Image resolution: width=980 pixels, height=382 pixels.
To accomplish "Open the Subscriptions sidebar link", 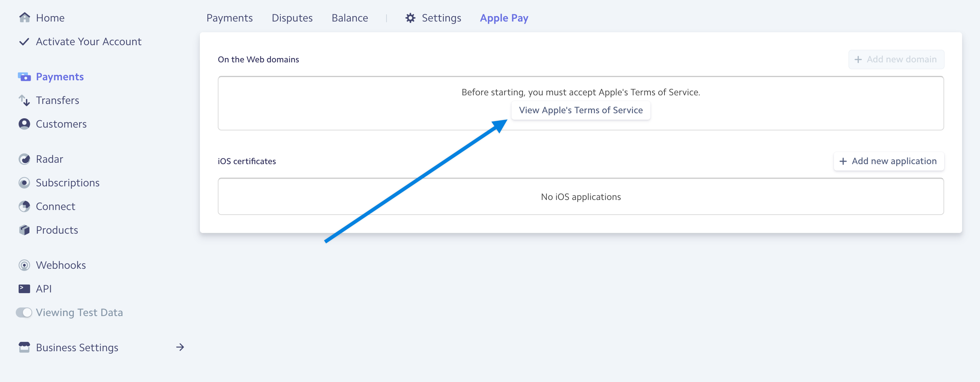I will pos(68,183).
